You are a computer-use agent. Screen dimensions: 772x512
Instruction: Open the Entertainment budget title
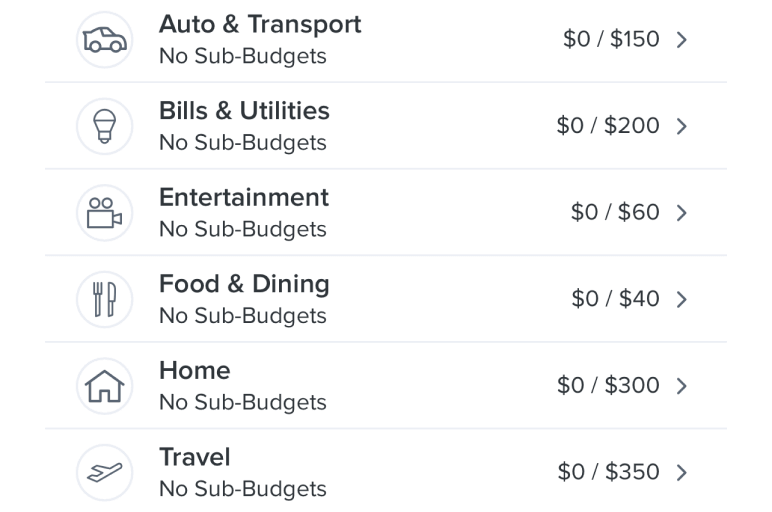coord(244,197)
